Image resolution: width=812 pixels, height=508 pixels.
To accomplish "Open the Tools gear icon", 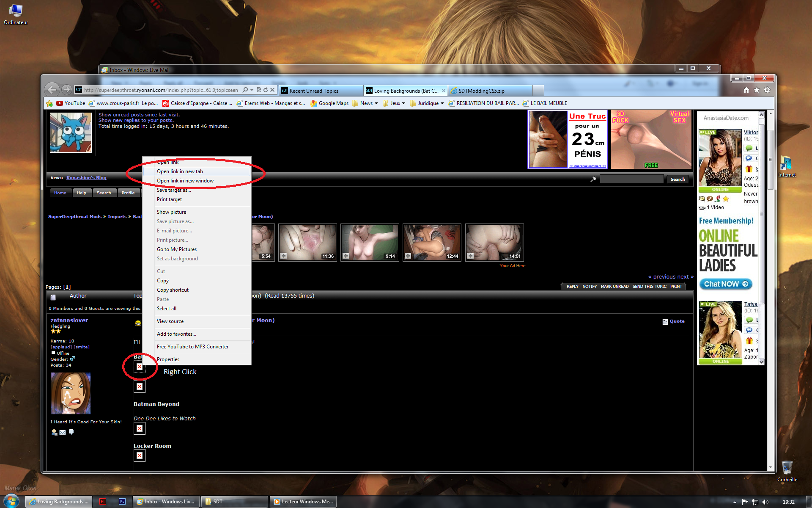I will pyautogui.click(x=767, y=90).
